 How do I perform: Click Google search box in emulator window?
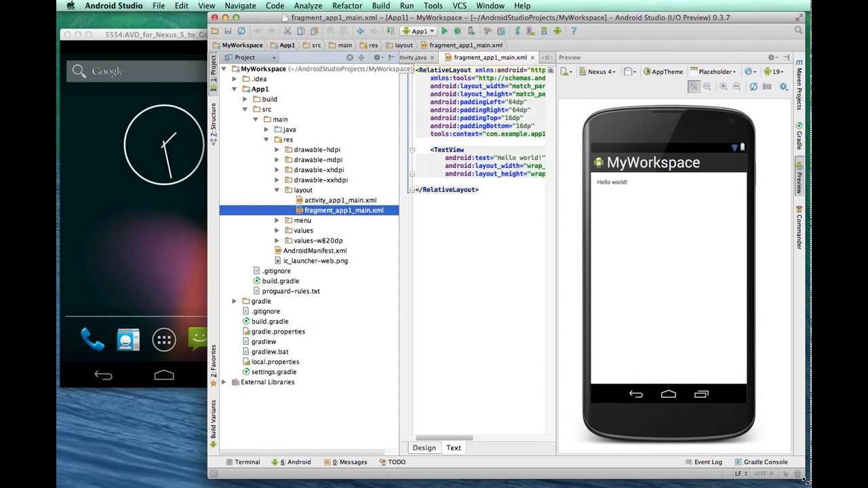136,71
